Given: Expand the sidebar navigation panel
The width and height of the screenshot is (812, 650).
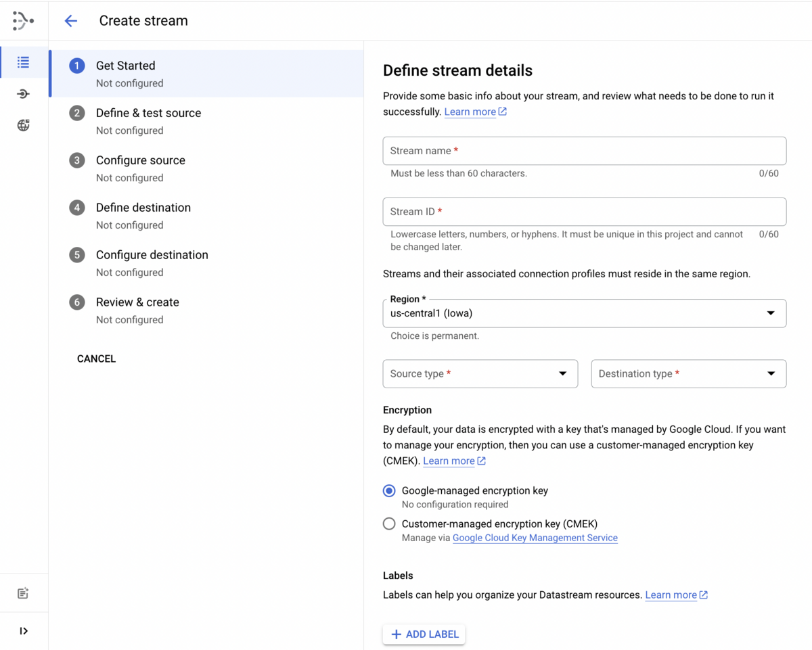Looking at the screenshot, I should [x=24, y=631].
